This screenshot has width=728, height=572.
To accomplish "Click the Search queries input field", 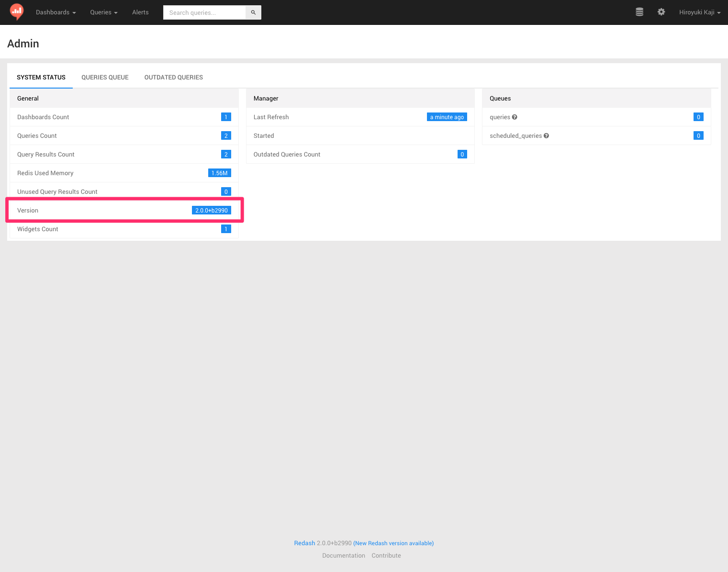I will tap(204, 12).
